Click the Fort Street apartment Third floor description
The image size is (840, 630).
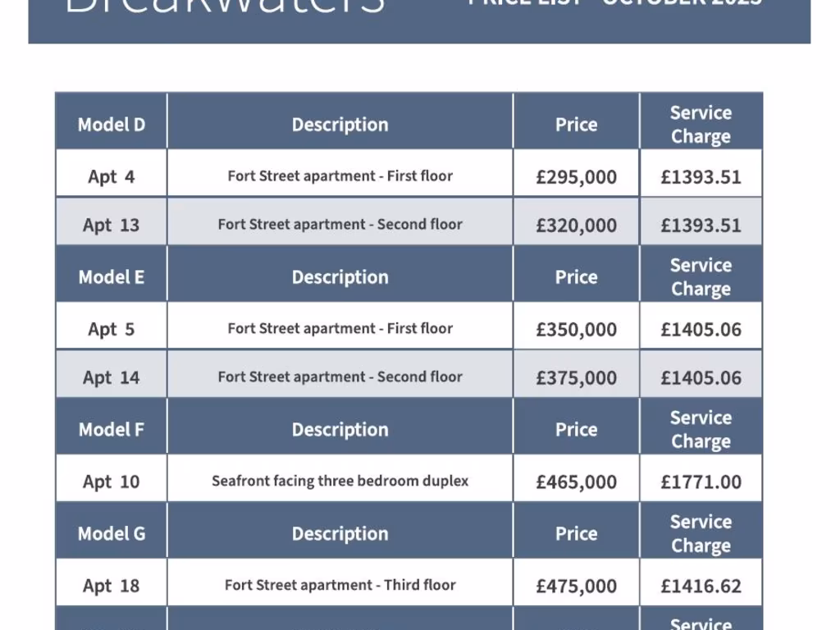pos(340,585)
